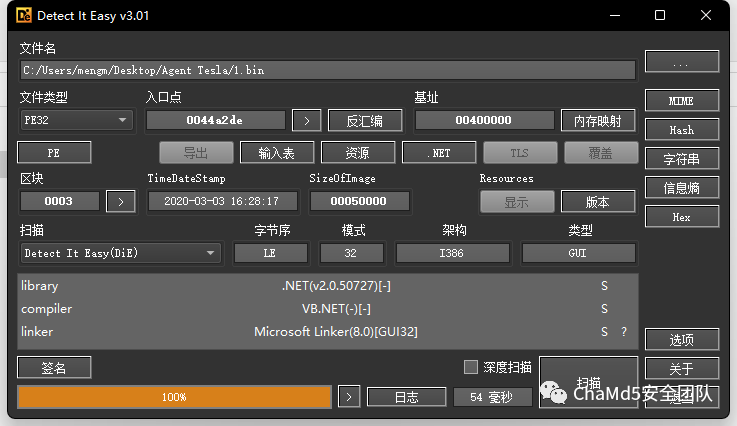This screenshot has width=737, height=426.
Task: Open the 信息熵 entropy viewer
Action: pyautogui.click(x=682, y=188)
